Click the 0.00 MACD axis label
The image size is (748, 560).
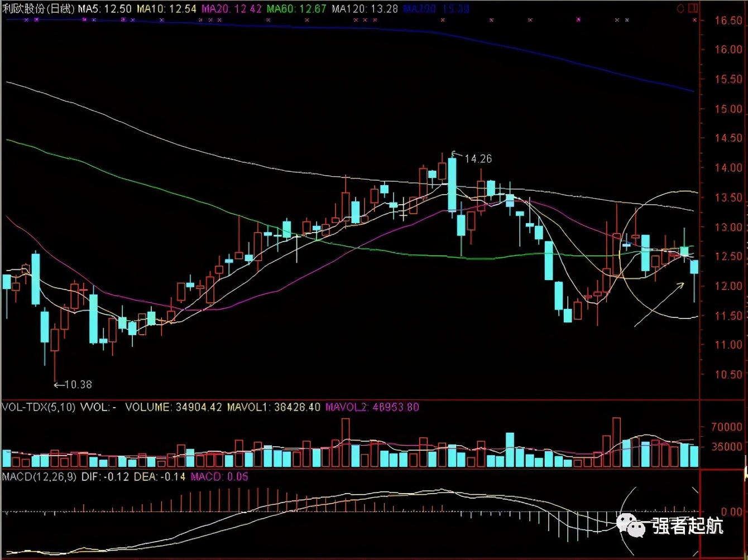point(731,511)
